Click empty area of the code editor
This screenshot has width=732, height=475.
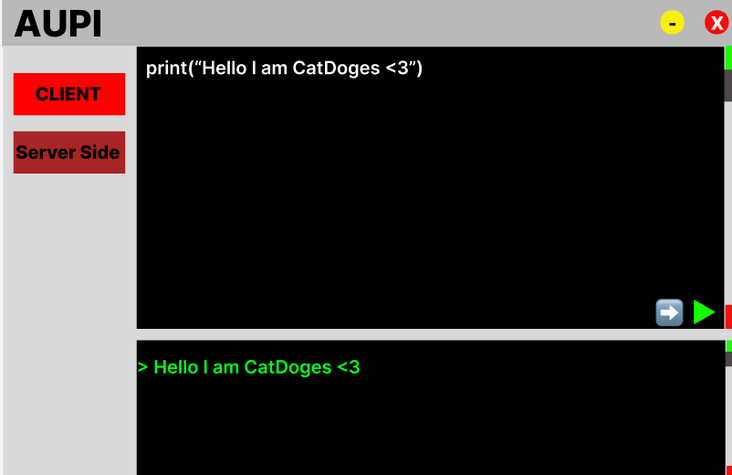[x=420, y=196]
